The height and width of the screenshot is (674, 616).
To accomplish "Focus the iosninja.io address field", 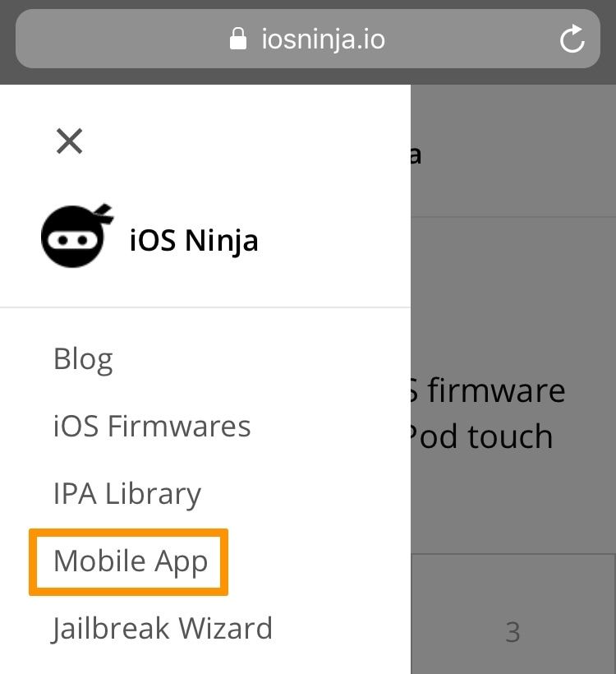I will 307,39.
